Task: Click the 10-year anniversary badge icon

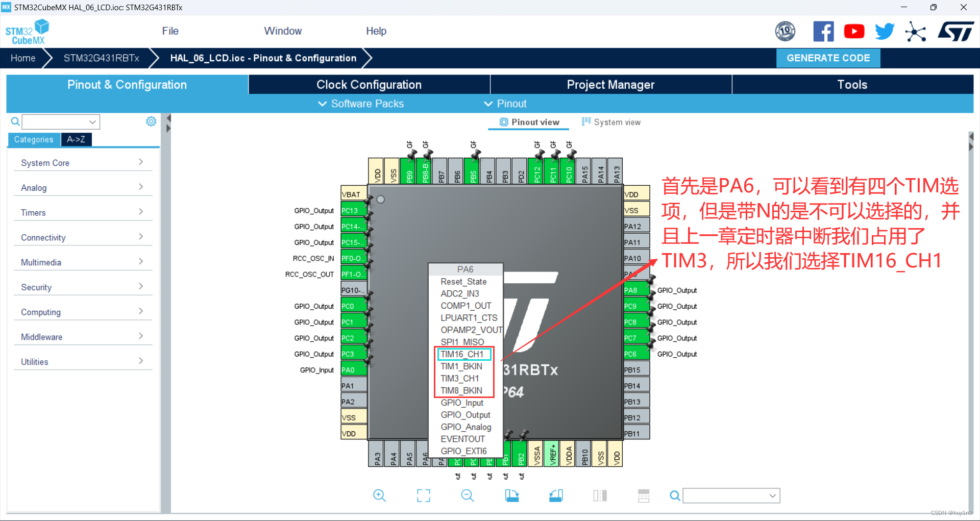Action: click(x=786, y=32)
